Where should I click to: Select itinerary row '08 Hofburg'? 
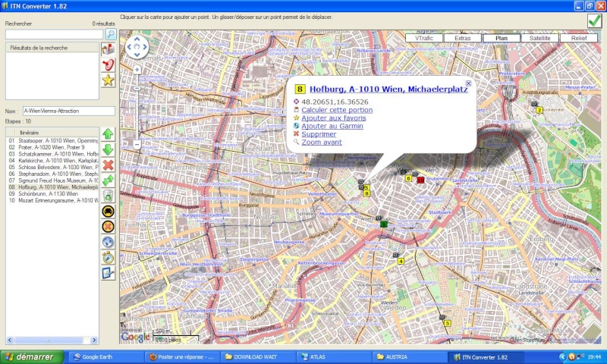tap(52, 187)
